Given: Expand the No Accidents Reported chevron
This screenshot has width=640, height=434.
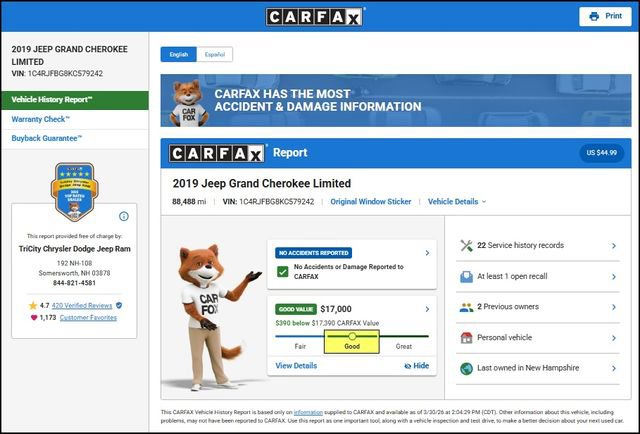Looking at the screenshot, I should 427,253.
